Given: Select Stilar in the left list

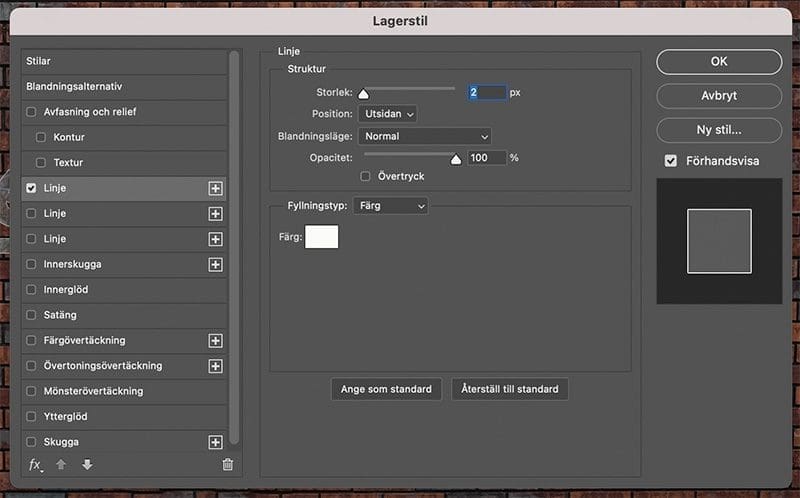Looking at the screenshot, I should [x=124, y=61].
